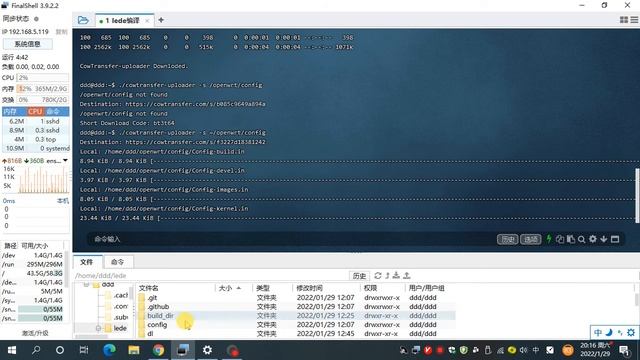Click the 系统信息 button
Screen dimensions: 640x360
[x=27, y=44]
